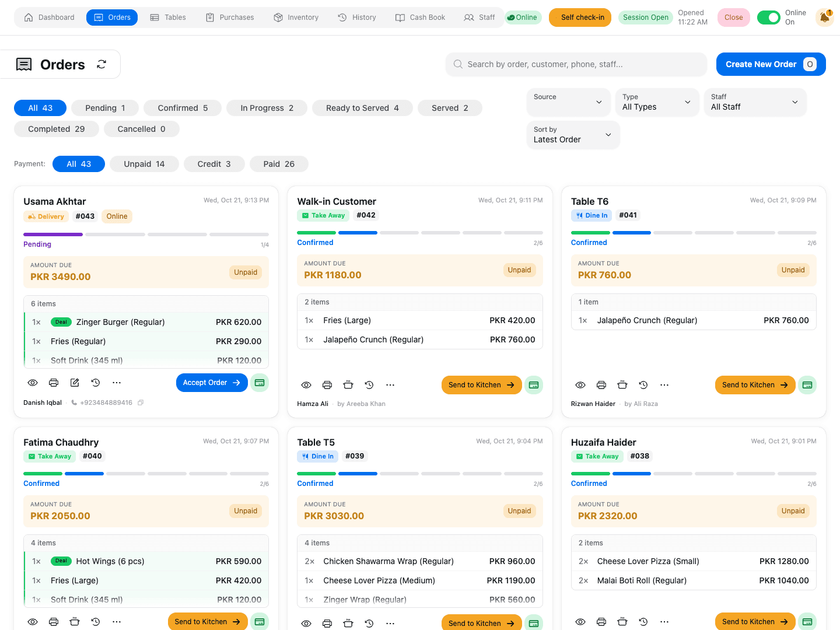Click the kitchen pot icon on order #042
Image resolution: width=840 pixels, height=630 pixels.
[x=348, y=385]
